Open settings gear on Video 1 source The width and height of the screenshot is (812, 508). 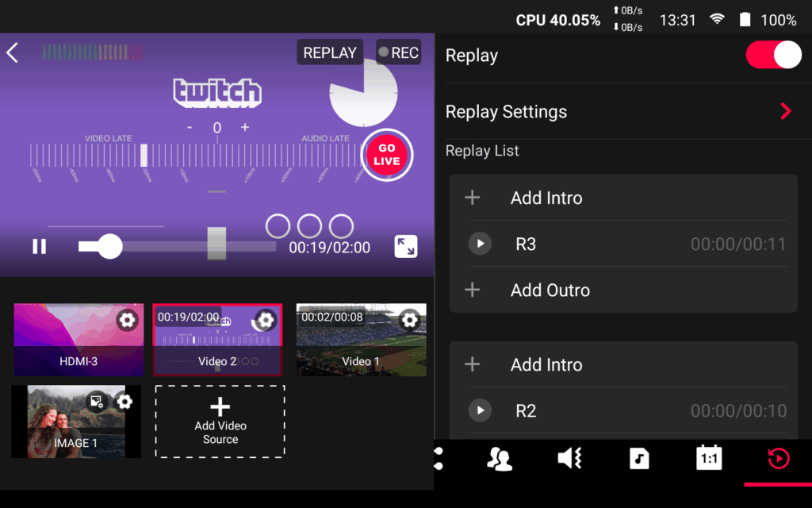tap(409, 320)
